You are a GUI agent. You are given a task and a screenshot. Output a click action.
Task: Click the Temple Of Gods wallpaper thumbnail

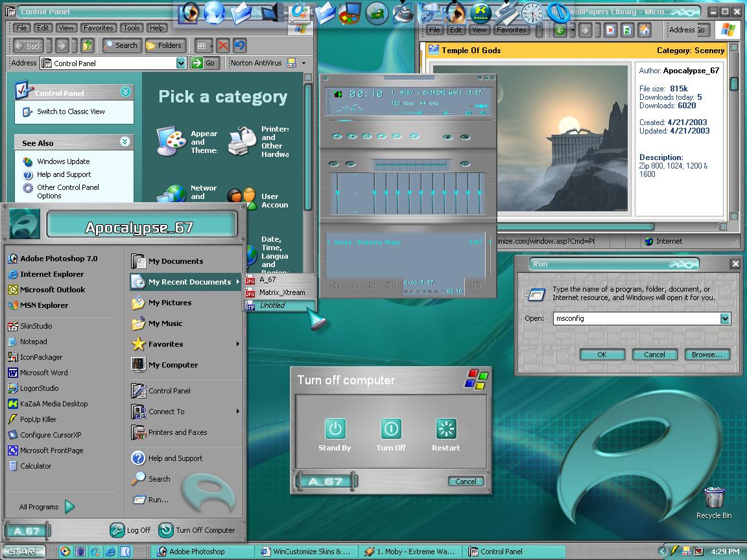tap(529, 138)
